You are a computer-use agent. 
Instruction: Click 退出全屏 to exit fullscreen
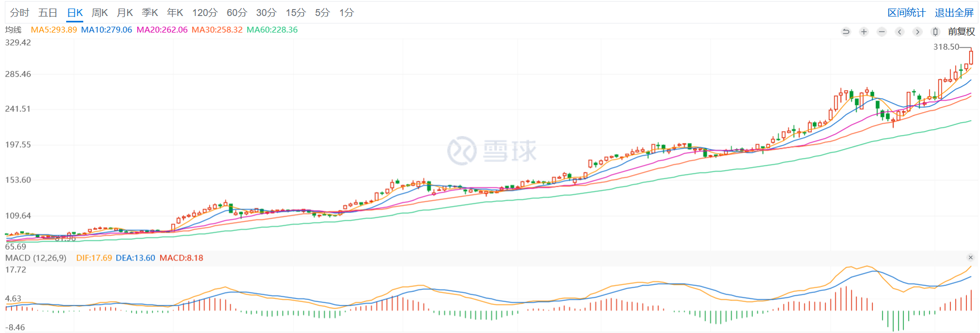coord(954,13)
